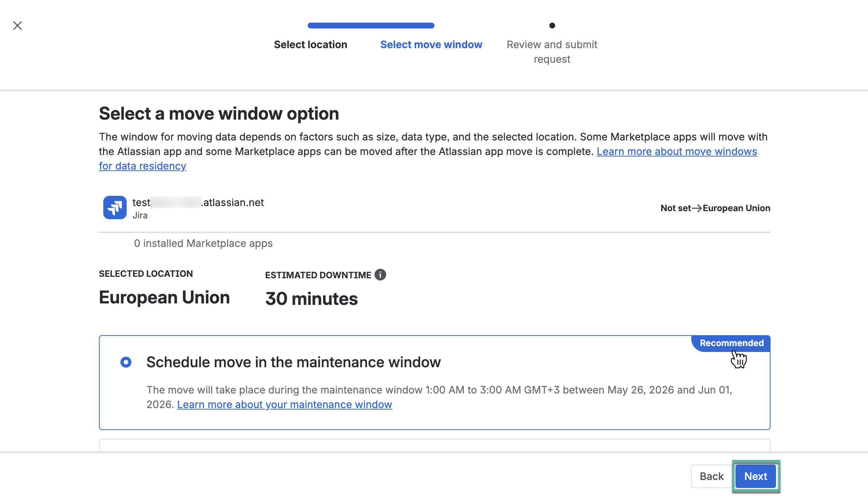Screen dimensions: 868x496
Task: Click the blue progress bar
Action: pyautogui.click(x=371, y=26)
